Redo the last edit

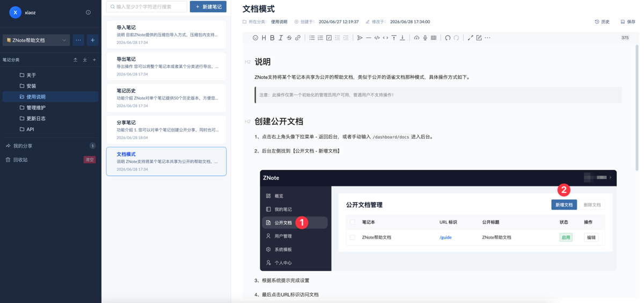pos(456,38)
